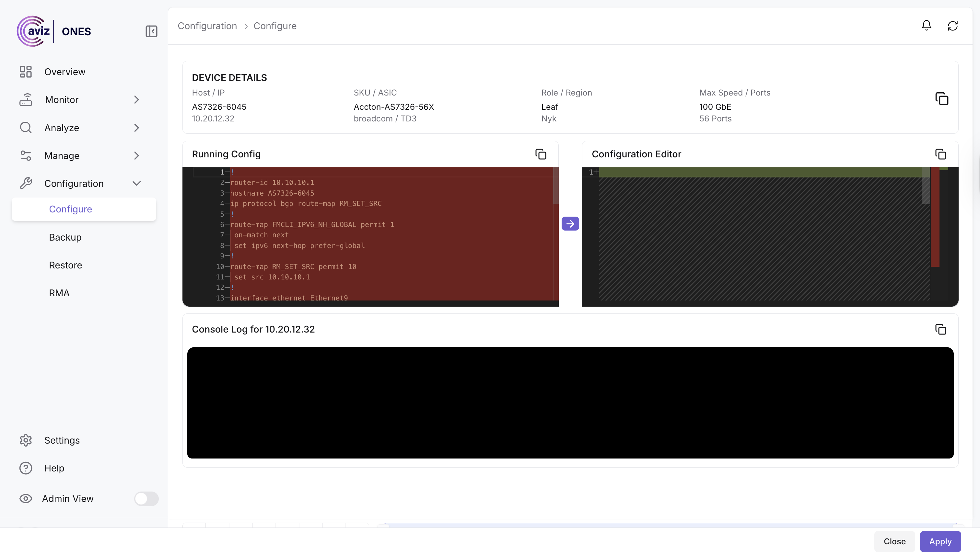The image size is (980, 555).
Task: Select the Restore menu item
Action: coord(65,265)
